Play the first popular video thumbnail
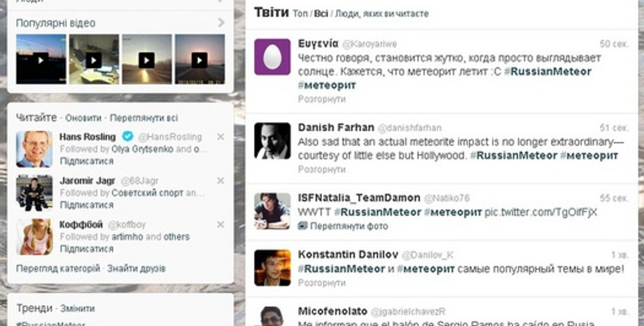This screenshot has height=326, width=644. 41,60
